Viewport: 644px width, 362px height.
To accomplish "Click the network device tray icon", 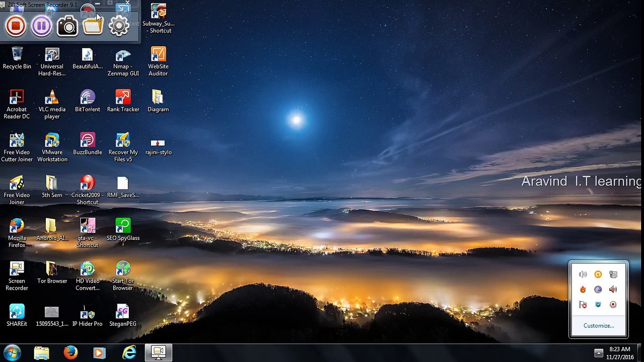I will [x=613, y=275].
